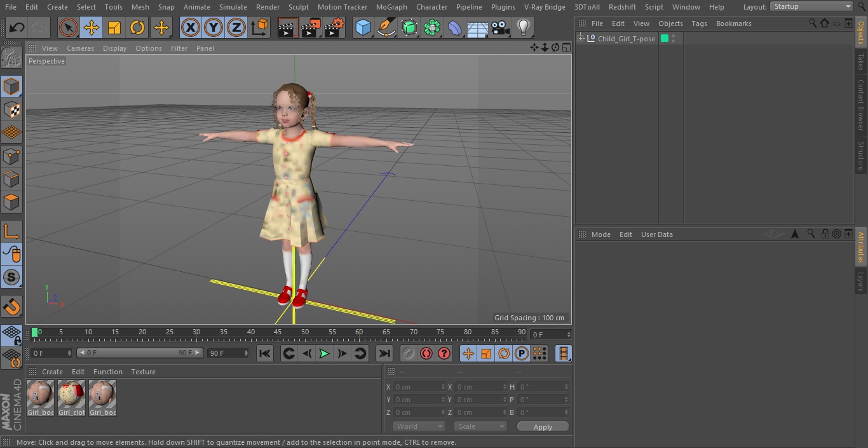
Task: Click the preview range 0 F–90 F slider
Action: (x=140, y=353)
